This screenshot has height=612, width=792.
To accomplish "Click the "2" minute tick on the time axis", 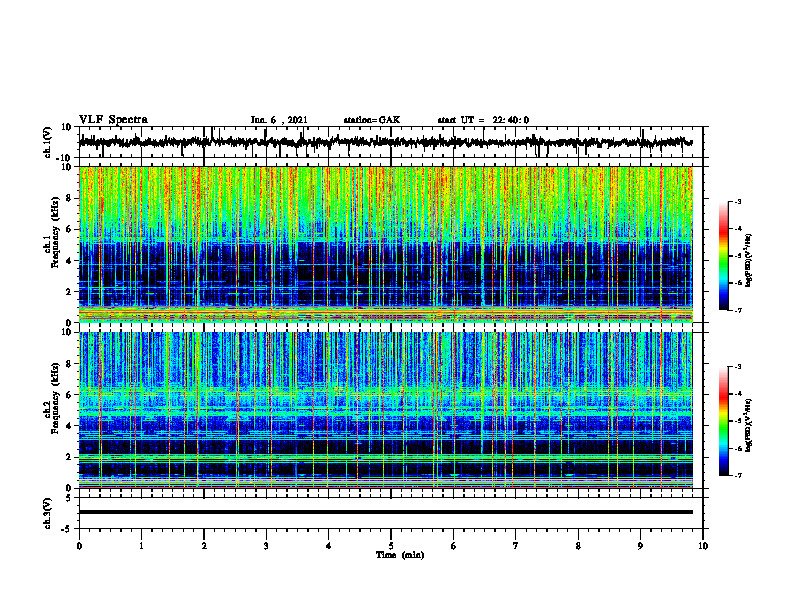I will 204,546.
